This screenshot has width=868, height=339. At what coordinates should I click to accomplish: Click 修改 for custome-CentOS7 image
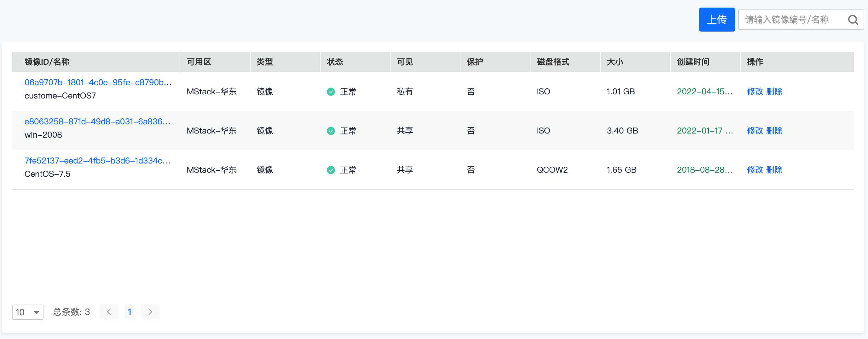click(755, 92)
